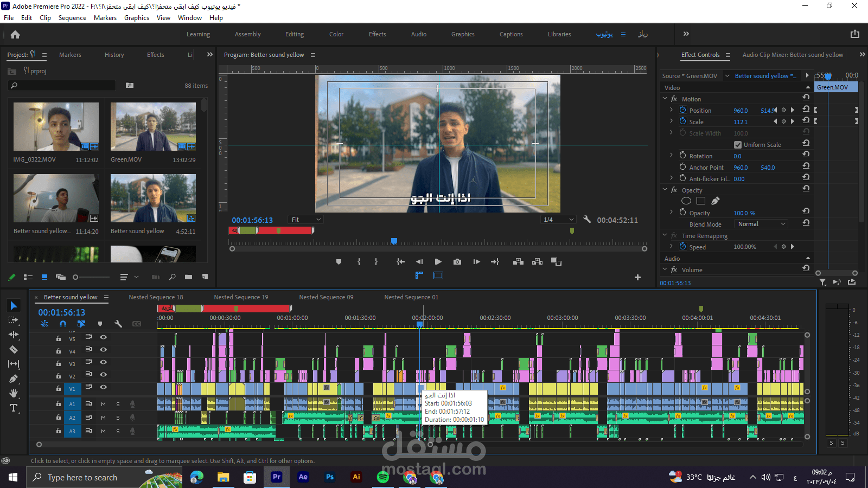
Task: Click the Home icon
Action: coord(15,34)
